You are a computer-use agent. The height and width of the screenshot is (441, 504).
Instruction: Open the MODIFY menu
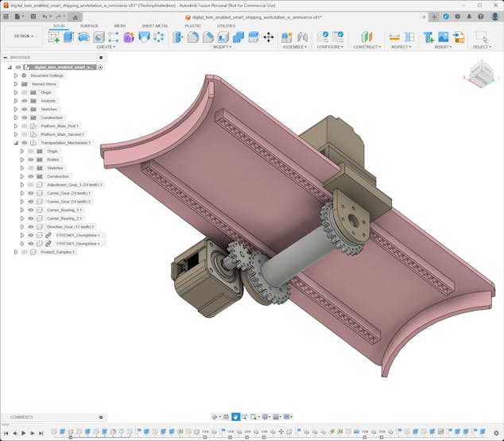coord(221,47)
